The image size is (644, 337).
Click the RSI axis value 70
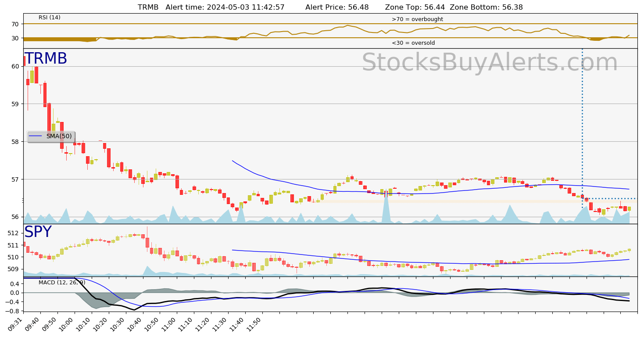tap(15, 24)
